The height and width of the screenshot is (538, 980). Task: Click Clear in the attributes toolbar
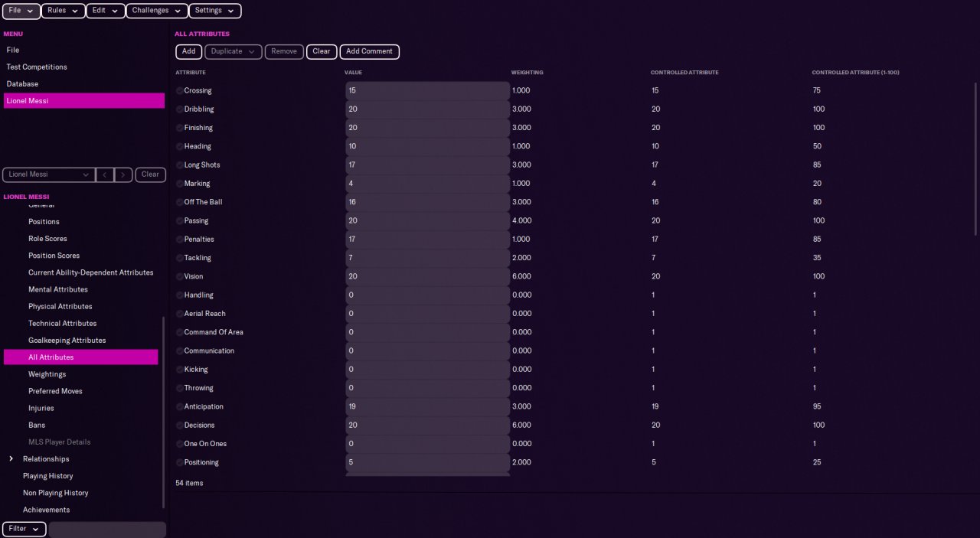[322, 51]
